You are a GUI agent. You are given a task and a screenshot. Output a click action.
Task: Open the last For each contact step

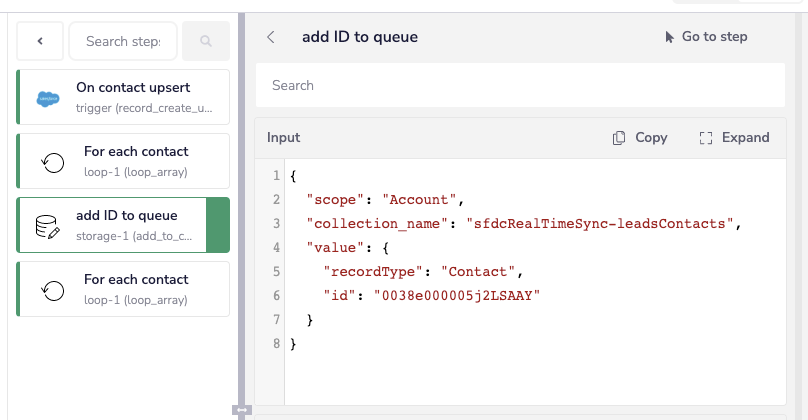pyautogui.click(x=123, y=289)
